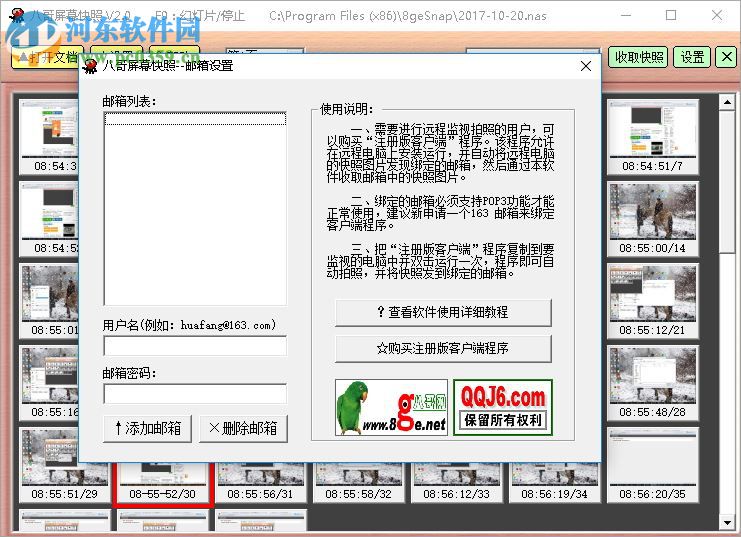
Task: Click the 删除邮箱 button
Action: 243,429
